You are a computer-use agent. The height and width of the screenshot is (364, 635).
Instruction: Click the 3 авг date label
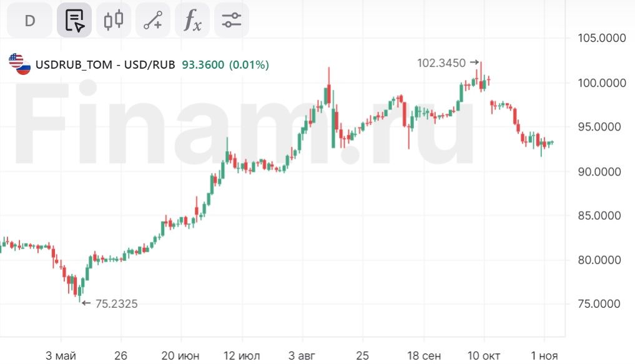302,355
